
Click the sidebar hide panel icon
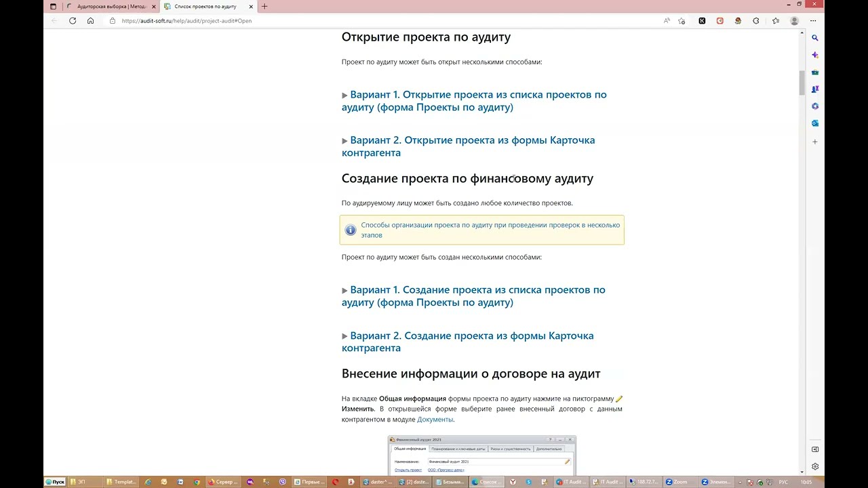pyautogui.click(x=815, y=449)
